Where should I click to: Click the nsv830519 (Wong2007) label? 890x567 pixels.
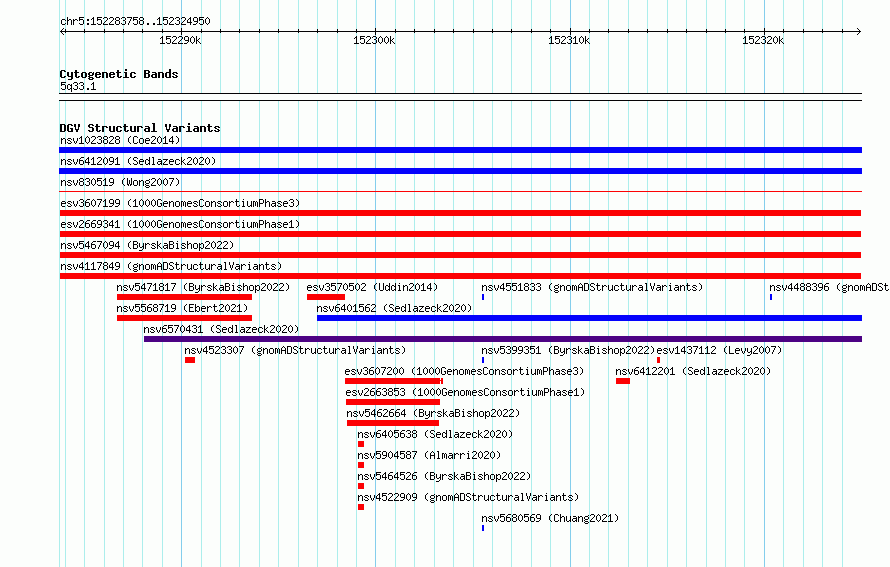coord(120,182)
